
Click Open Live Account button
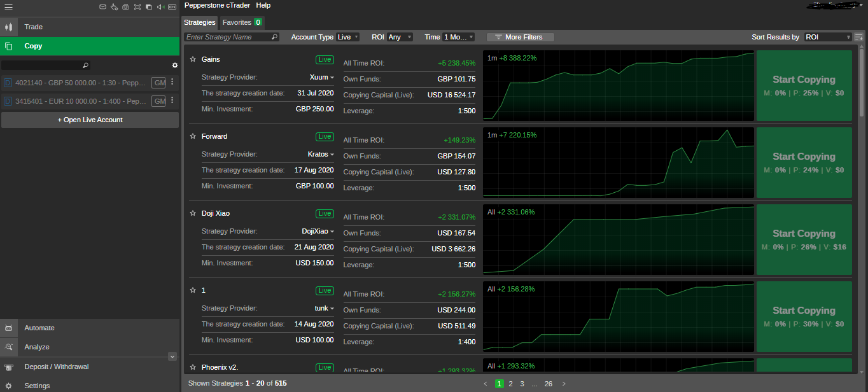click(x=90, y=120)
